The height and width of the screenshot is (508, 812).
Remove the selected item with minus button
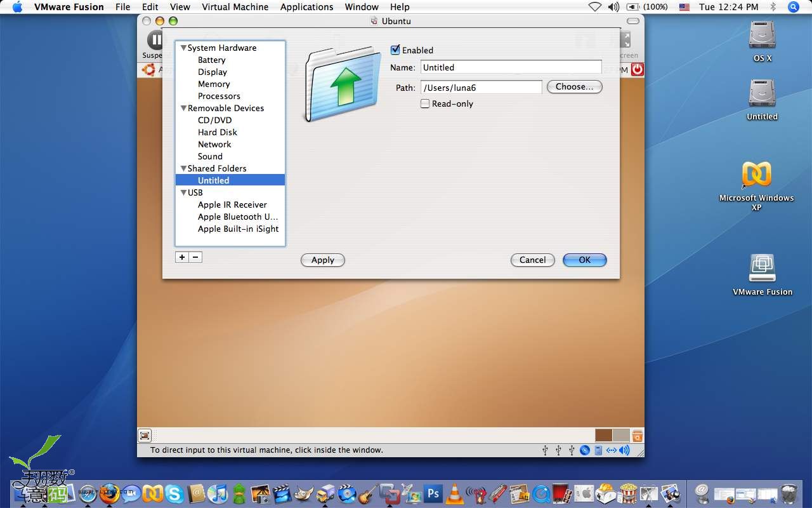(196, 257)
